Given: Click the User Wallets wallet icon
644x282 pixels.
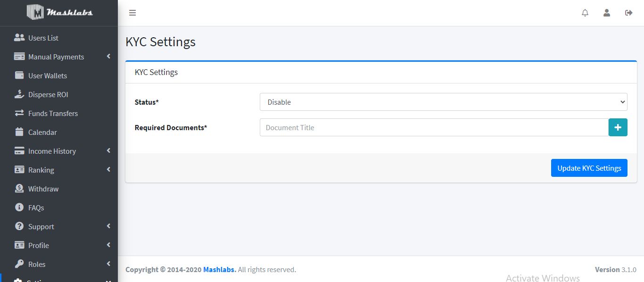Looking at the screenshot, I should [19, 75].
